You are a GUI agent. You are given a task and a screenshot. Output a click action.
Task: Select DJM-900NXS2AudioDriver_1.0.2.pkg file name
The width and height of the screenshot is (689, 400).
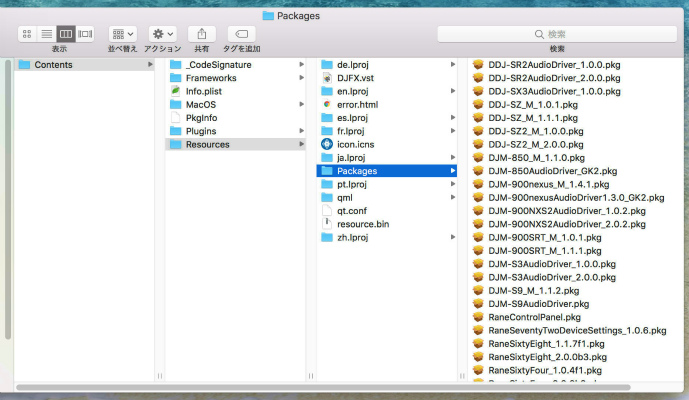567,211
